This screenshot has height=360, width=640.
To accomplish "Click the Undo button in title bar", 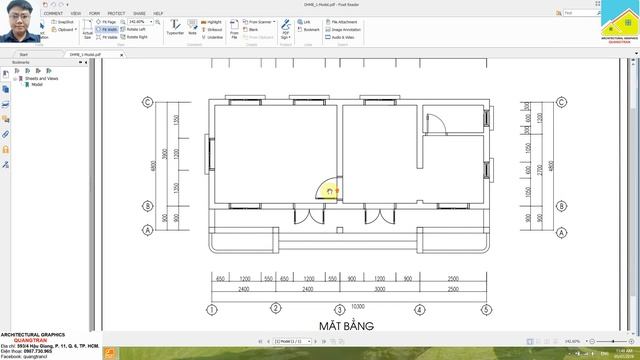I will point(53,5).
